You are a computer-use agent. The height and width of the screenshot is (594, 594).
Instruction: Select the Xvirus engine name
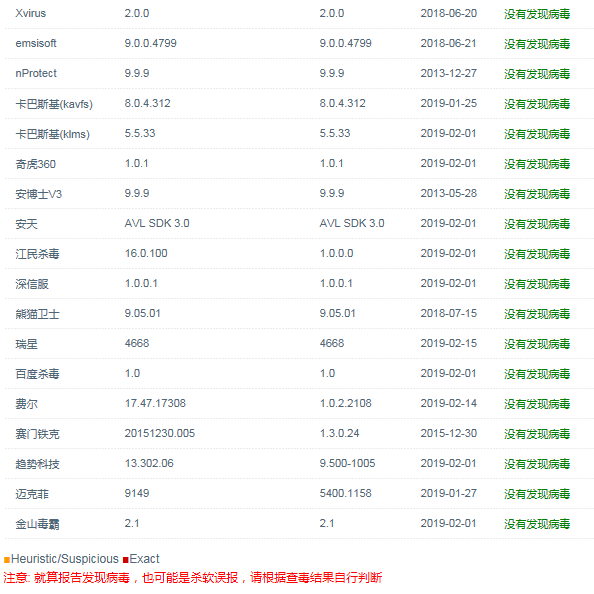pos(31,13)
